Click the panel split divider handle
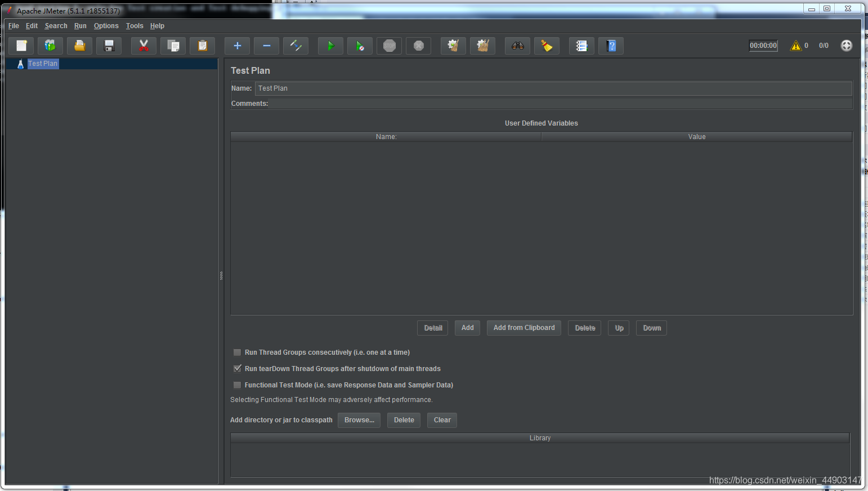This screenshot has height=491, width=868. pyautogui.click(x=221, y=275)
